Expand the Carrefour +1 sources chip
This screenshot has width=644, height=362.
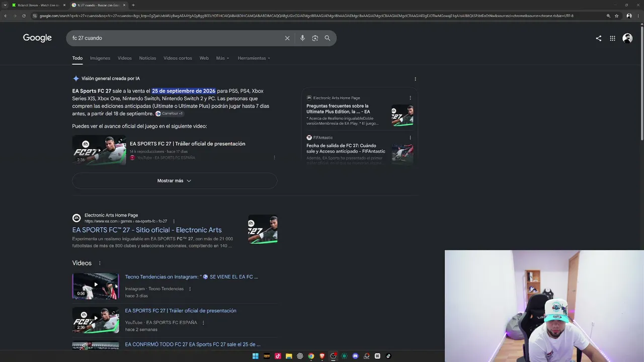[x=170, y=114]
